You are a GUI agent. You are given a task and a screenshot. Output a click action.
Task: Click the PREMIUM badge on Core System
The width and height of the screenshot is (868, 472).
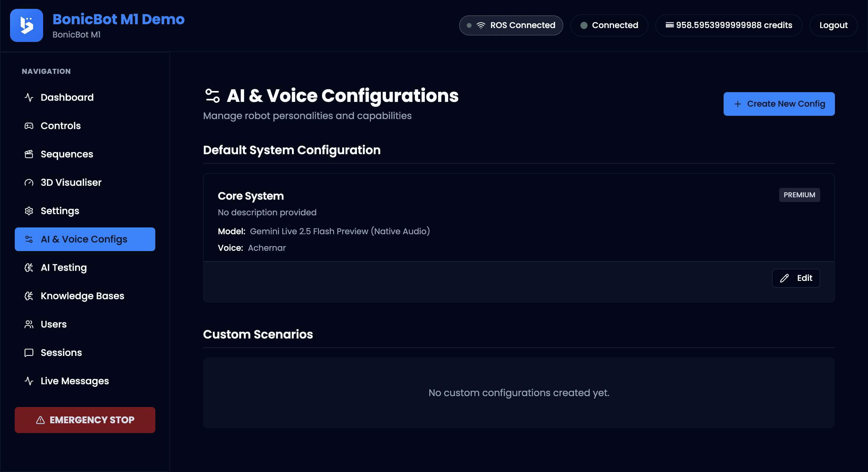tap(799, 195)
